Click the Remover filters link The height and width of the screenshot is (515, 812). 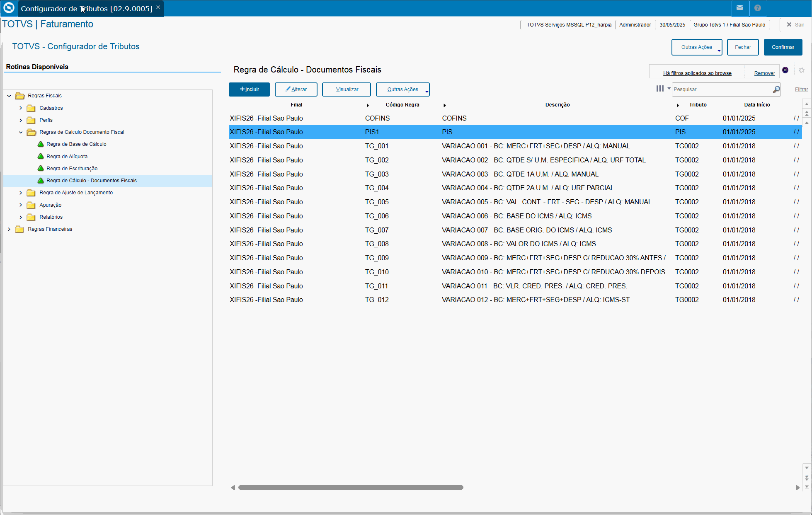tap(764, 73)
